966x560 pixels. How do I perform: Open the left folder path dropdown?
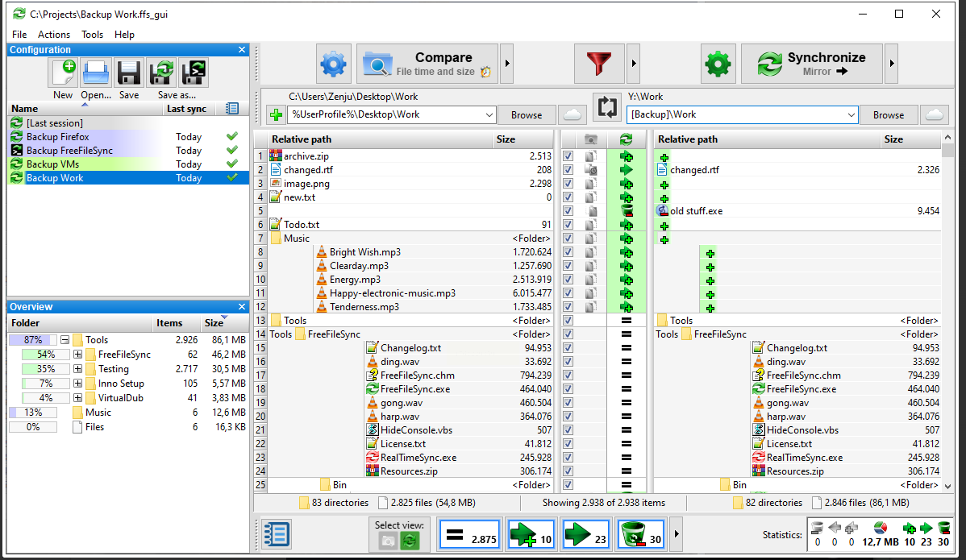(x=489, y=115)
